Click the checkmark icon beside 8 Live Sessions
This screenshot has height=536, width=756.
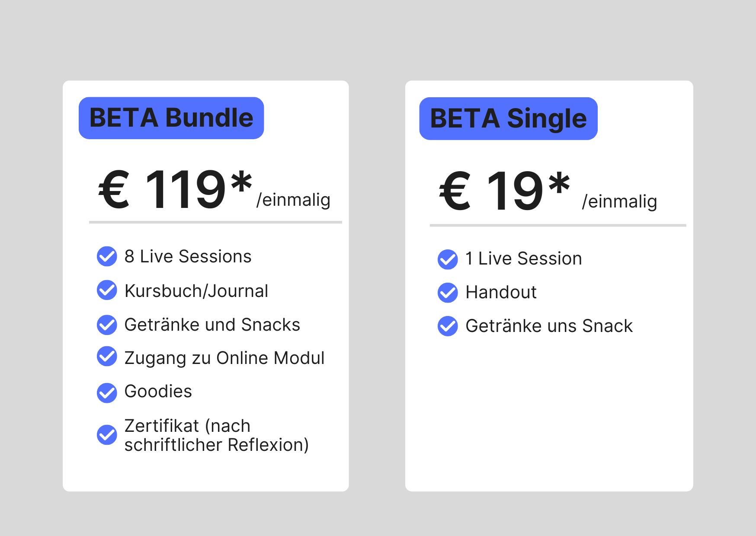(107, 256)
